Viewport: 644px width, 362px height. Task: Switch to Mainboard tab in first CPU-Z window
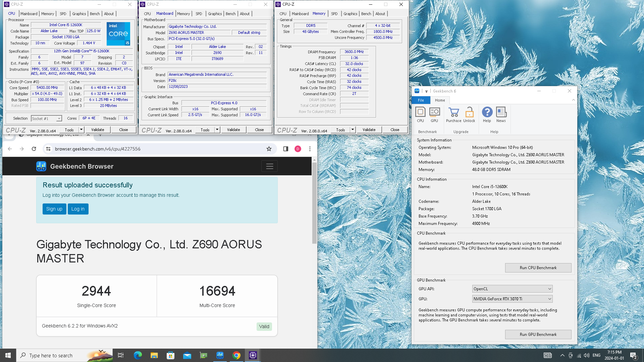[29, 14]
